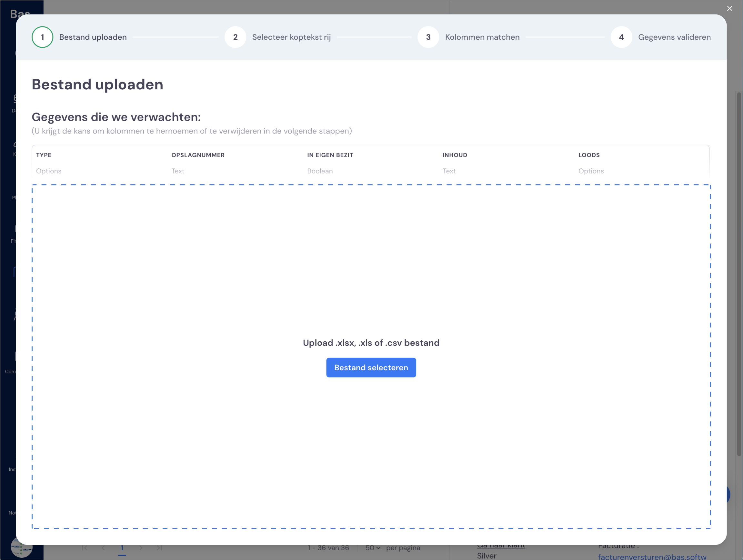Jump to the last page using the pagination icon
Screen dimensions: 743x560
point(160,548)
